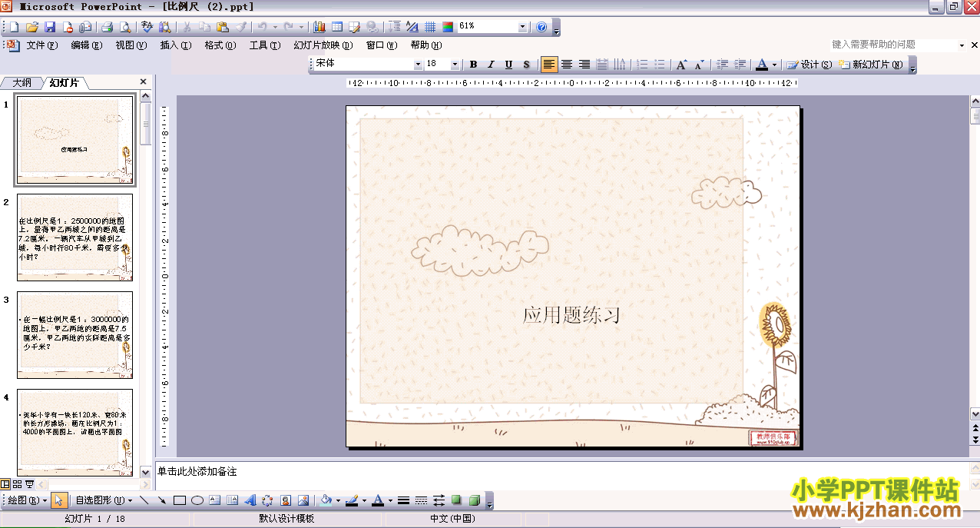This screenshot has width=980, height=528.
Task: Open the shadow style options
Action: [x=457, y=500]
